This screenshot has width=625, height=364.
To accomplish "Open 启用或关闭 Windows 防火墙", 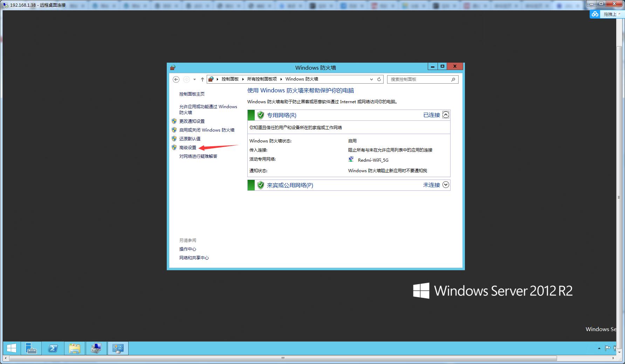I will coord(207,130).
